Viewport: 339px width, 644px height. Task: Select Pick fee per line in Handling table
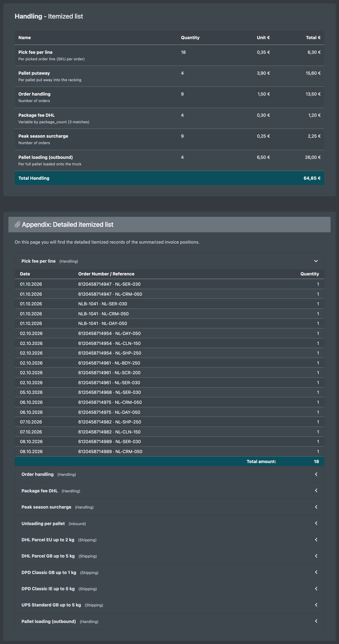(x=36, y=52)
